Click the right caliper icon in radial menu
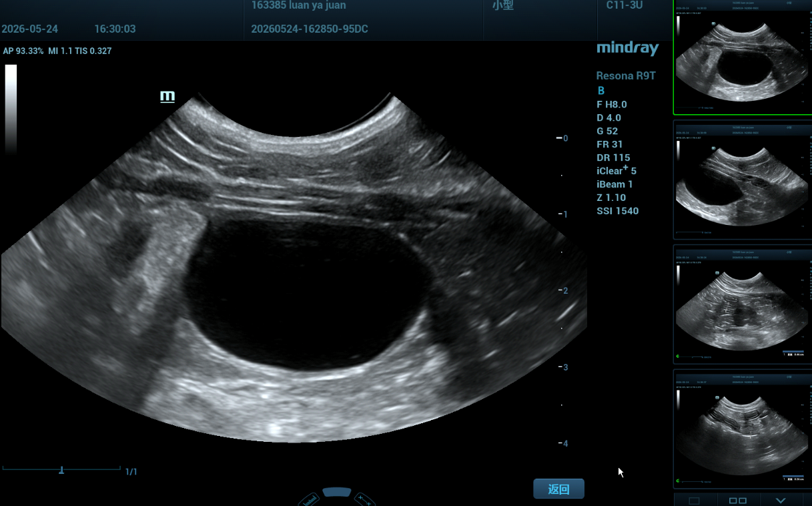812x506 pixels. tap(364, 499)
